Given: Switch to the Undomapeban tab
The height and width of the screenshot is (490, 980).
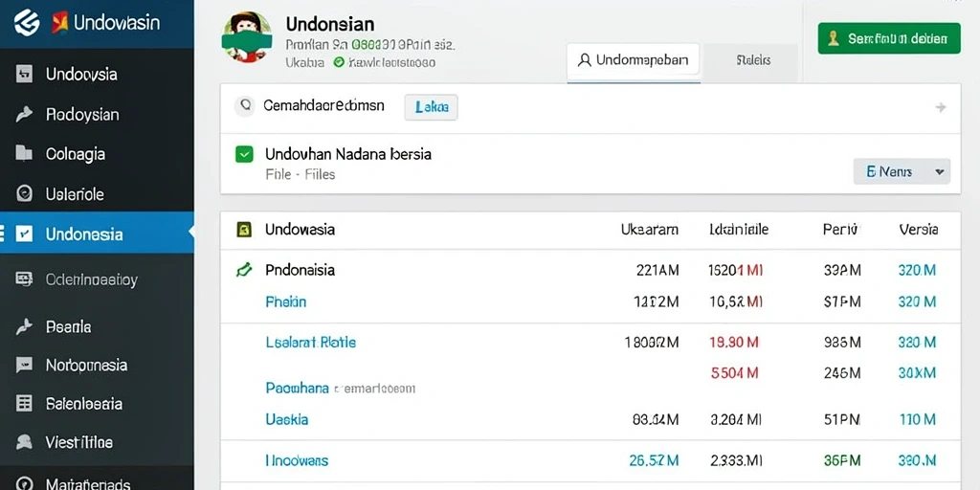Looking at the screenshot, I should pyautogui.click(x=634, y=60).
